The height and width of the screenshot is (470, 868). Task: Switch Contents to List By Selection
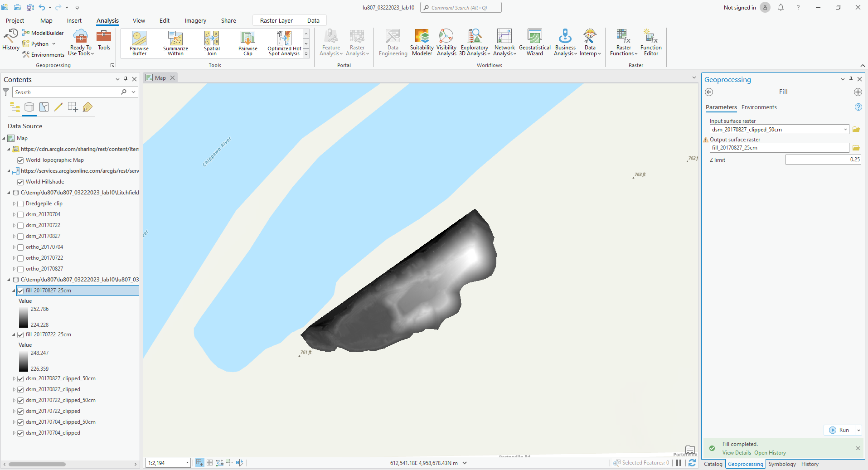coord(44,107)
